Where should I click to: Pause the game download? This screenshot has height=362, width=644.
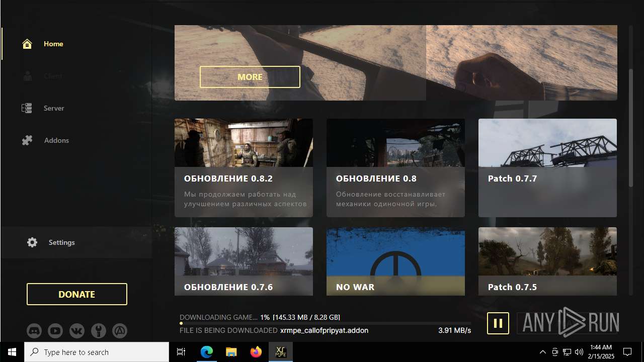tap(498, 323)
